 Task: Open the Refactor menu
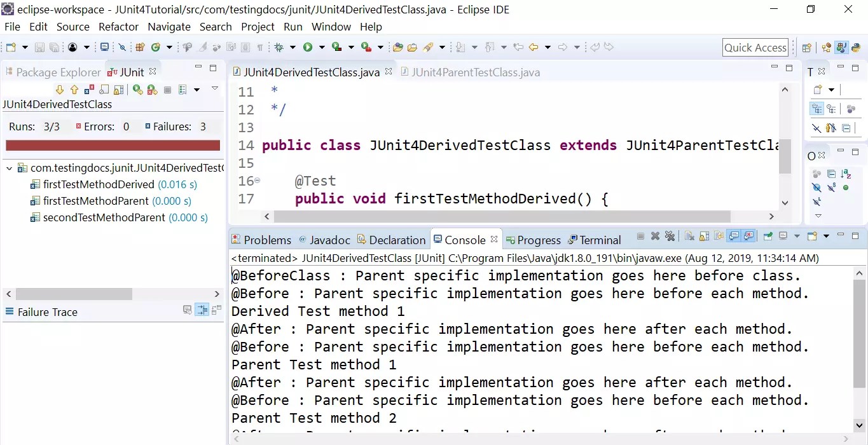pyautogui.click(x=118, y=27)
